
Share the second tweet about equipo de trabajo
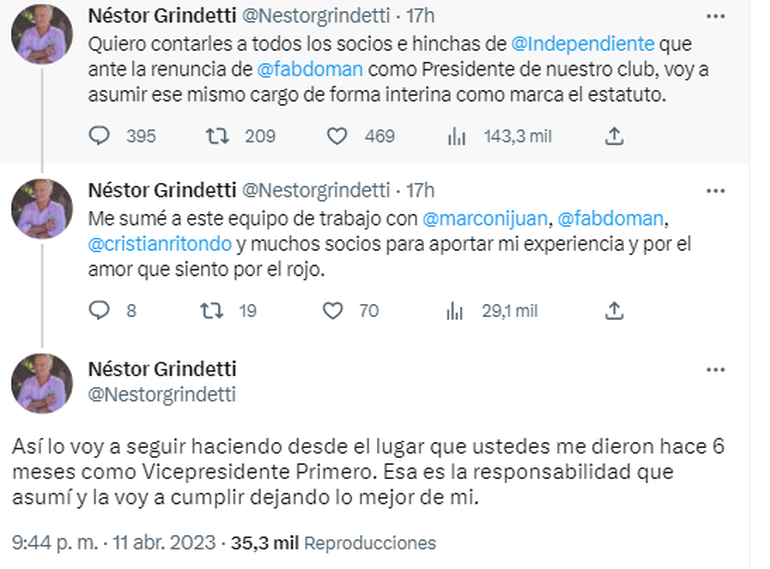(x=616, y=311)
